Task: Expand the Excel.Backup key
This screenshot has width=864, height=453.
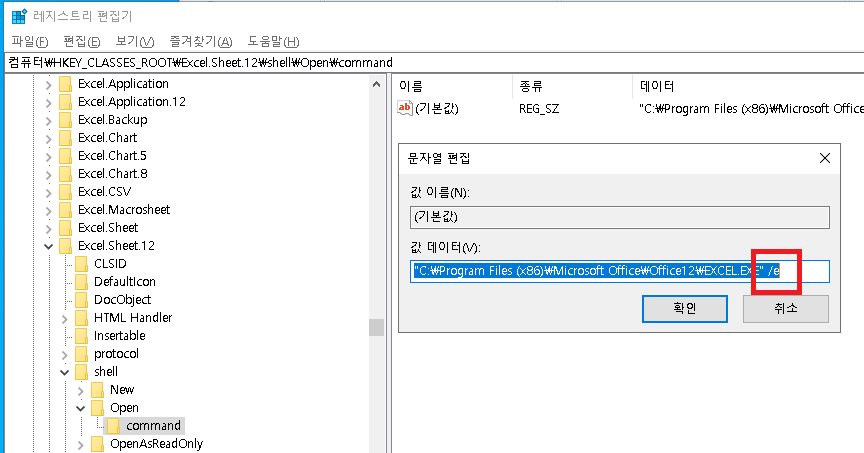Action: click(x=48, y=121)
